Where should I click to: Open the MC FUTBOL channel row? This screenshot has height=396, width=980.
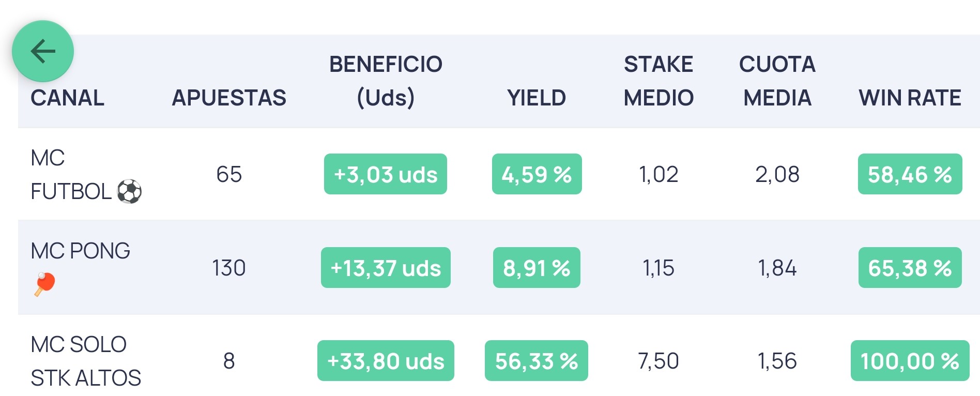pyautogui.click(x=499, y=174)
